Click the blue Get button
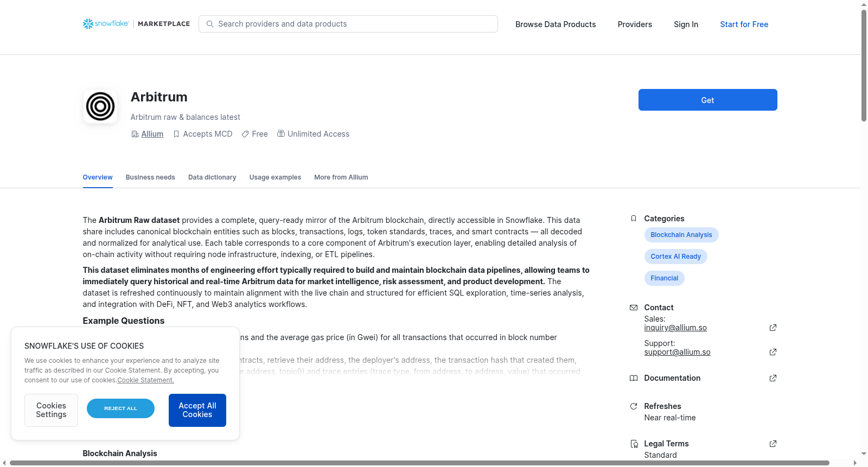 707,100
